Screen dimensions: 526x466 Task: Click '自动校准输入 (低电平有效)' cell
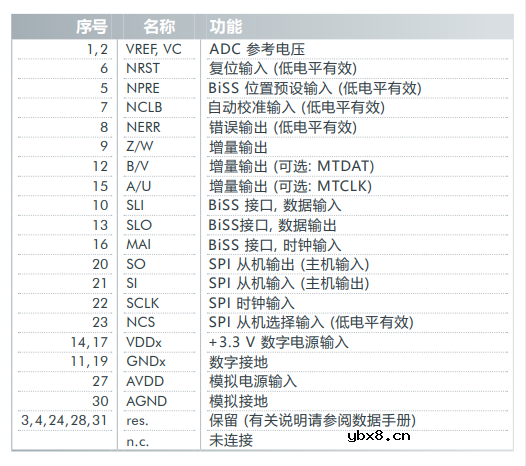pyautogui.click(x=297, y=107)
